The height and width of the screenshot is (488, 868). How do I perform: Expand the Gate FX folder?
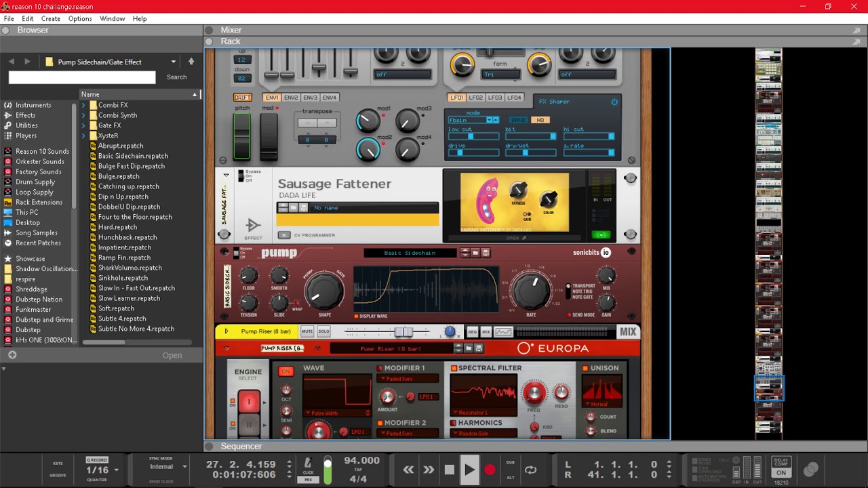[84, 125]
